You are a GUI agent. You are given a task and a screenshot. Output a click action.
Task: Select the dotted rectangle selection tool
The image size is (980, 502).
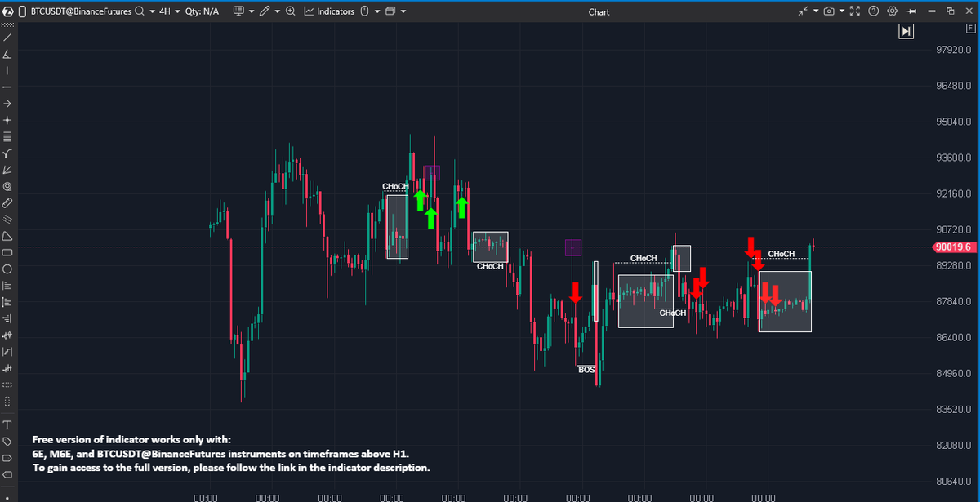tap(7, 384)
